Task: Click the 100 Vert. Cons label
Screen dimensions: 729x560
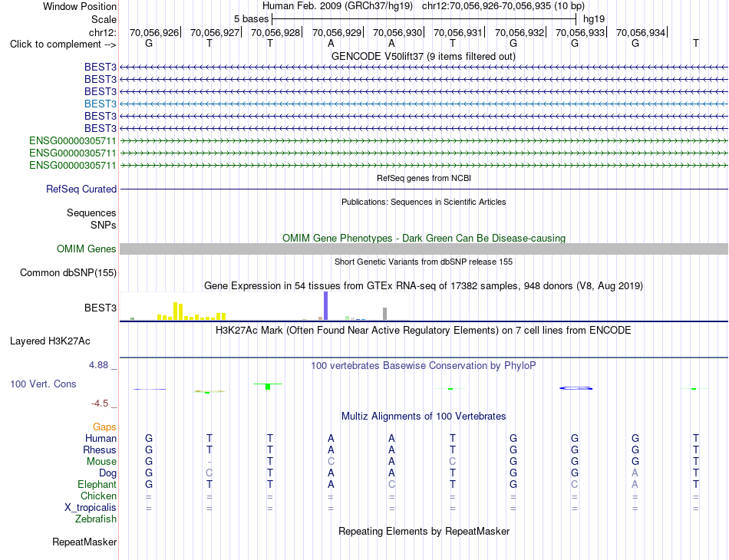Action: click(43, 384)
